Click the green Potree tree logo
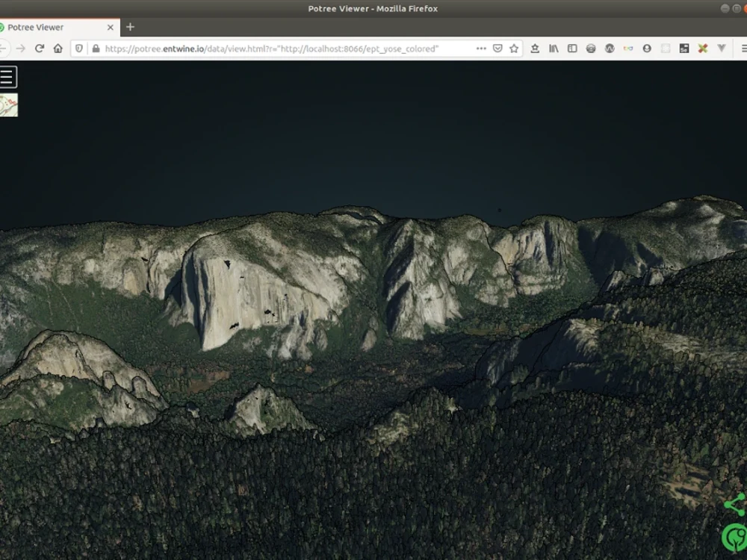Screen dimensions: 747x560 [734, 536]
